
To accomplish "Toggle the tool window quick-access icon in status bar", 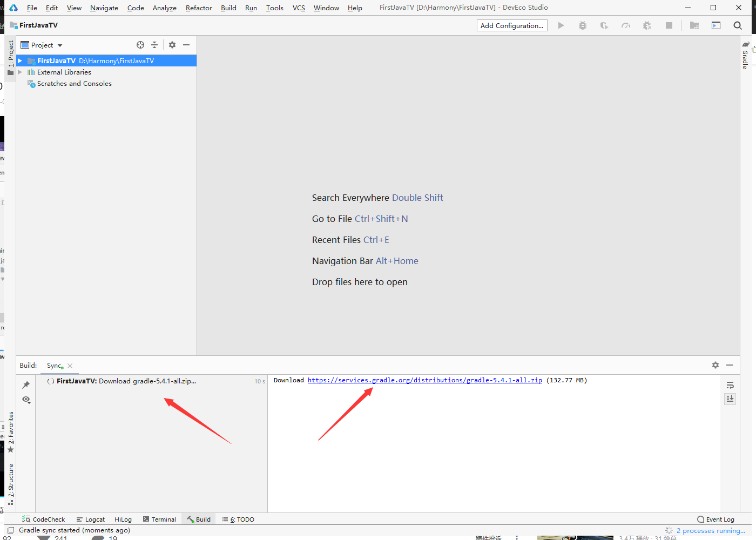I will click(11, 530).
